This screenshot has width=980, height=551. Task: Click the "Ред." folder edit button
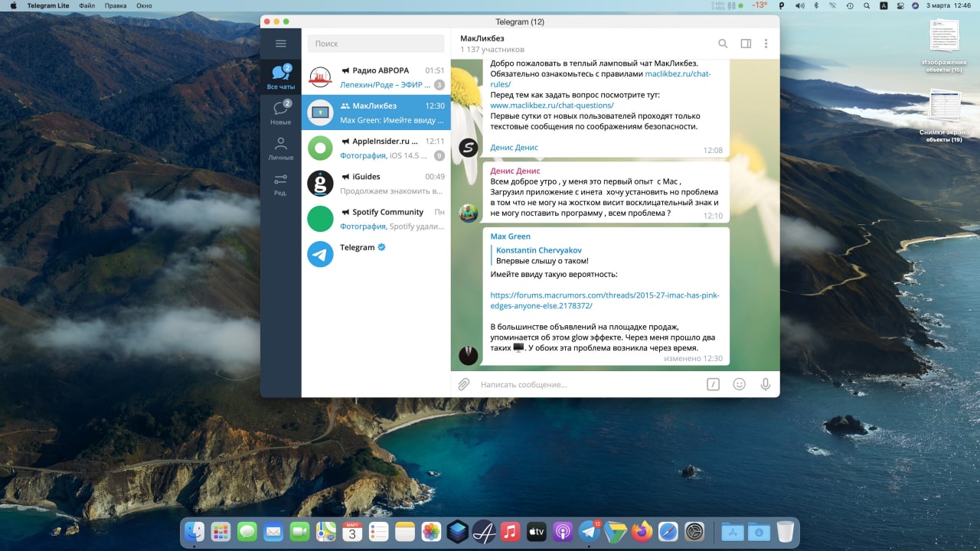click(281, 184)
